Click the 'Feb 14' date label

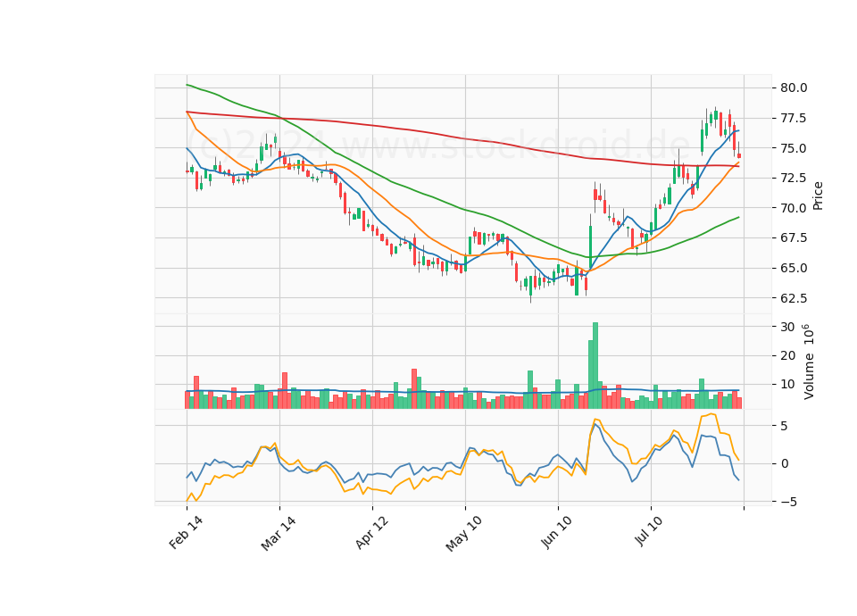186,532
